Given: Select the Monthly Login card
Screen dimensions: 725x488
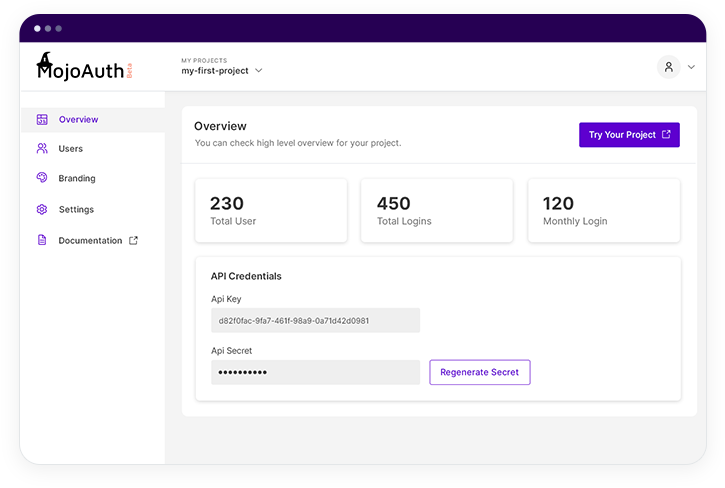Looking at the screenshot, I should (x=604, y=210).
